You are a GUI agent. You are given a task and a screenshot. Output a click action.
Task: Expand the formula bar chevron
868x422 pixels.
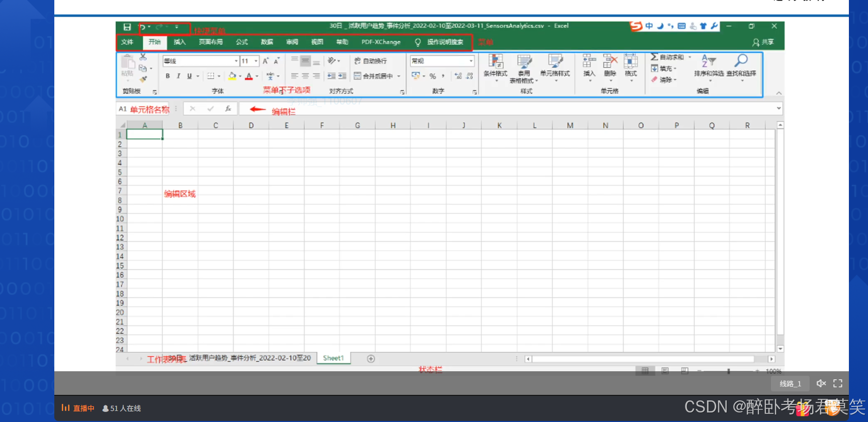[x=779, y=108]
